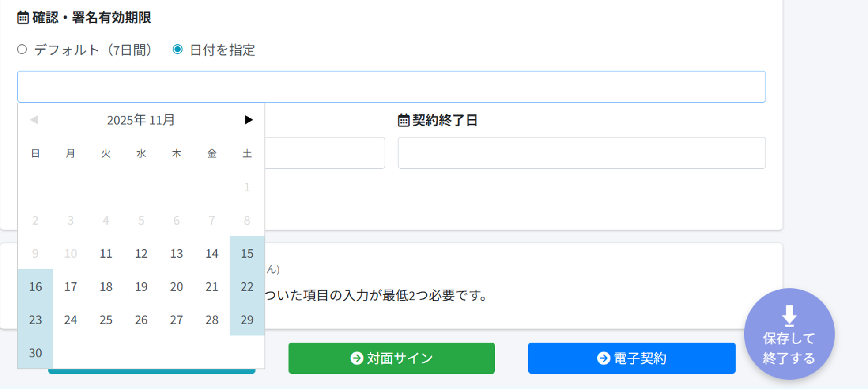Focus the signature expiry date input field
The width and height of the screenshot is (868, 389).
point(391,87)
